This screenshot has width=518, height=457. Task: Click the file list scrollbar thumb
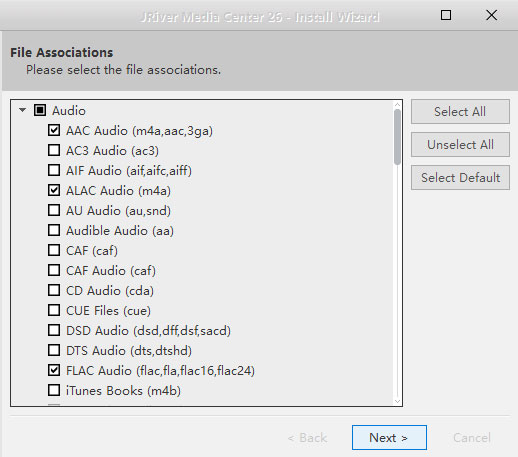click(x=397, y=137)
